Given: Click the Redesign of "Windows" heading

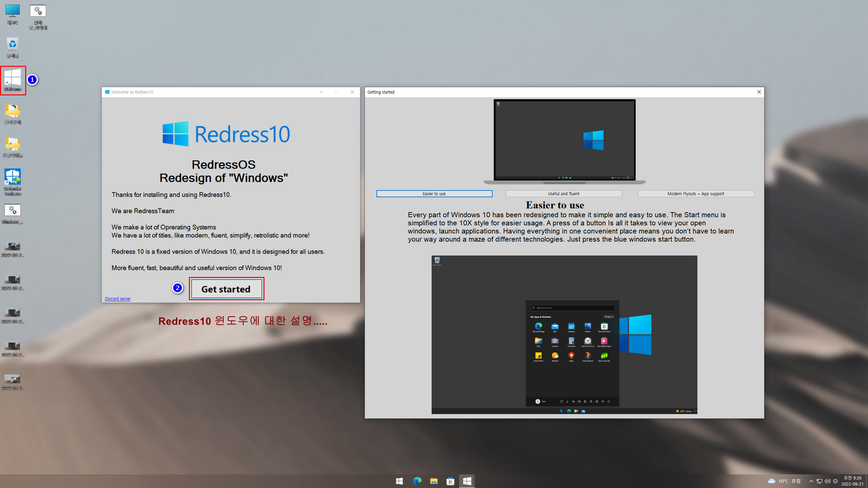Looking at the screenshot, I should (x=224, y=178).
